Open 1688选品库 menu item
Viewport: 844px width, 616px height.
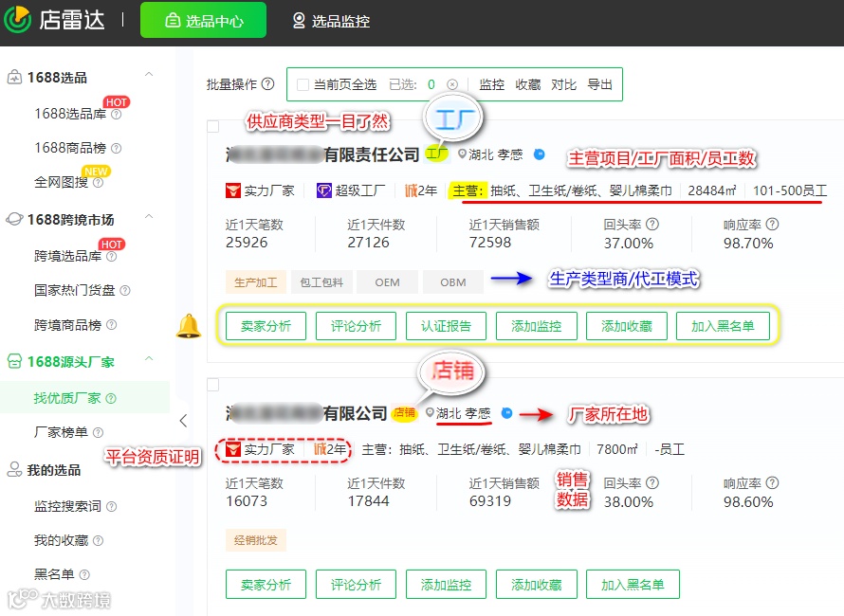click(70, 114)
